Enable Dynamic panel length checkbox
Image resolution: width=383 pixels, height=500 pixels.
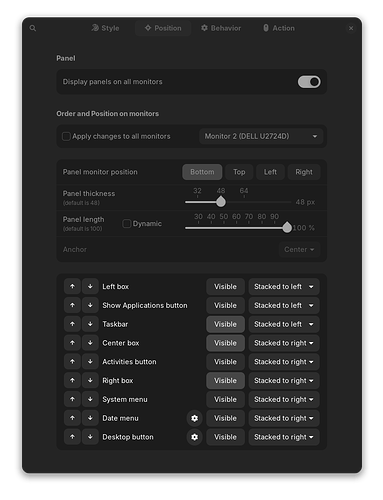(x=127, y=224)
